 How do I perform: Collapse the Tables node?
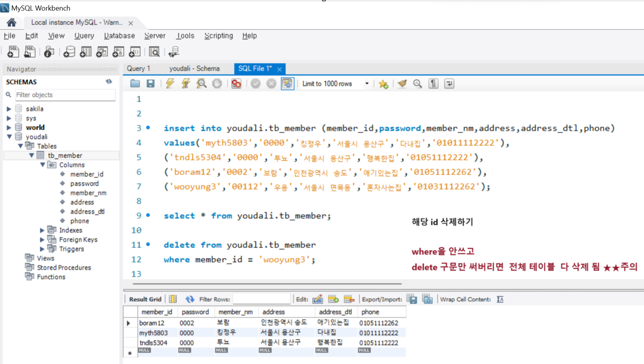[x=20, y=146]
